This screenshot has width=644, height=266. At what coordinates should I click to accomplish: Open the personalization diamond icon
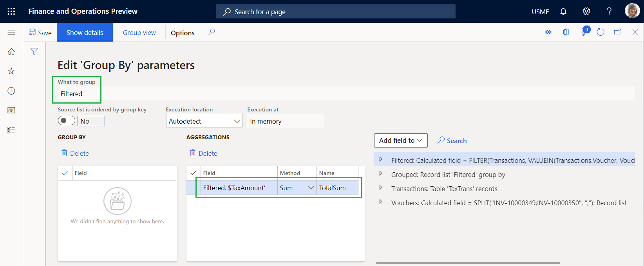click(x=548, y=32)
